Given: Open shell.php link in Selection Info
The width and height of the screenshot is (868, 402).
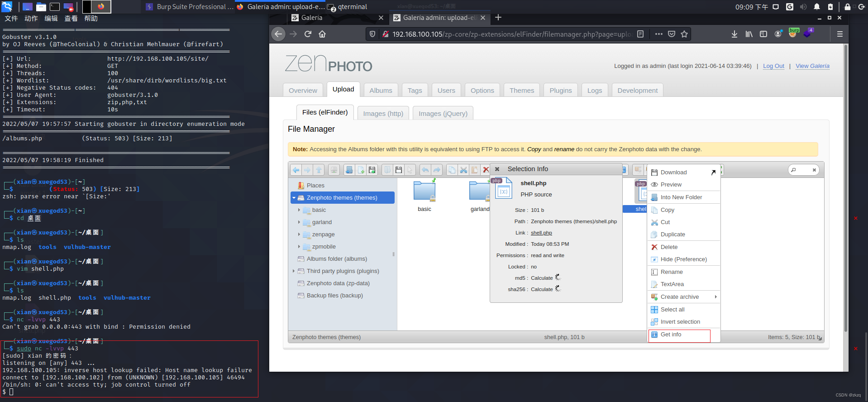Looking at the screenshot, I should tap(541, 233).
